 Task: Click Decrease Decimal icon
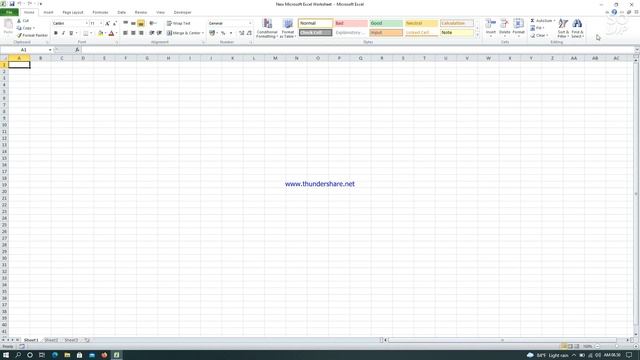click(x=249, y=33)
